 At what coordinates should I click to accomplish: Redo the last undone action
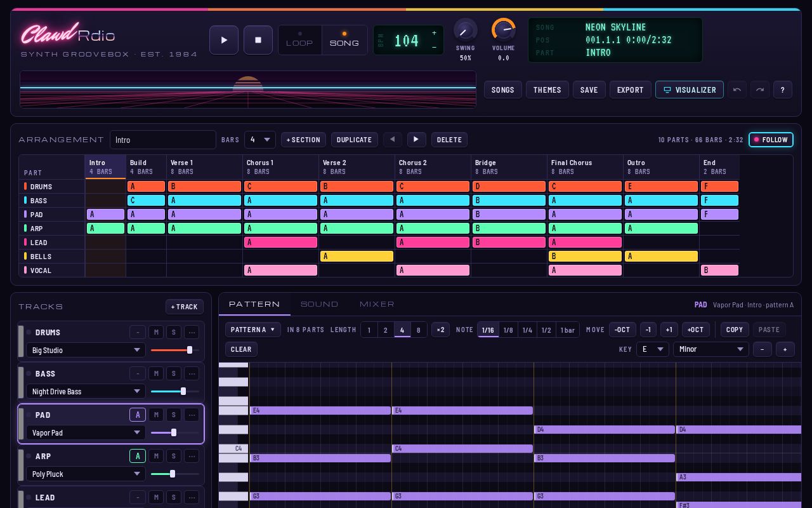pos(760,90)
